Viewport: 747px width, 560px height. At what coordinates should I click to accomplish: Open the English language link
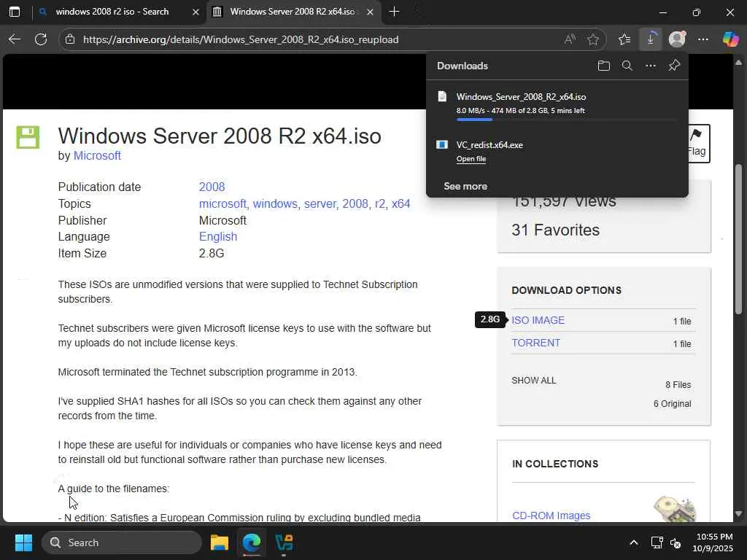click(x=218, y=237)
